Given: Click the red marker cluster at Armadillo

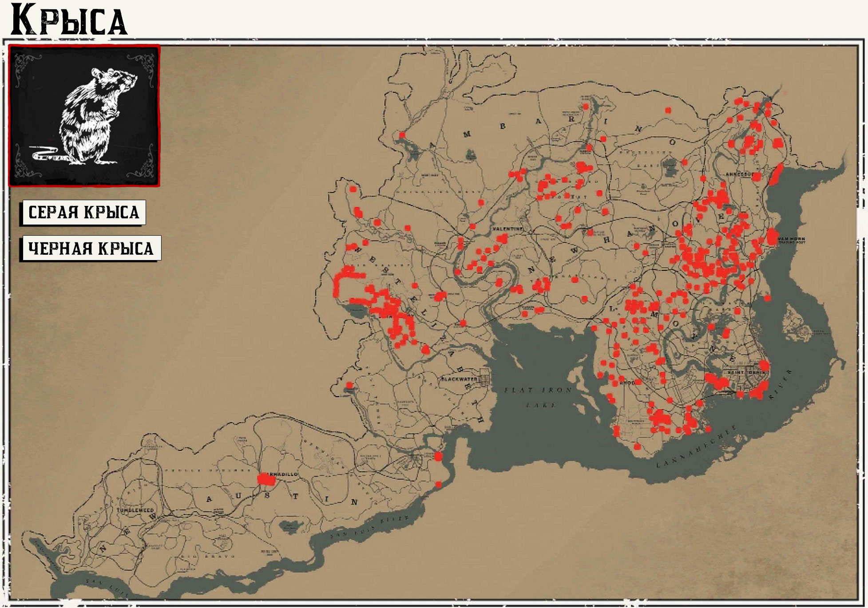Looking at the screenshot, I should [x=267, y=480].
